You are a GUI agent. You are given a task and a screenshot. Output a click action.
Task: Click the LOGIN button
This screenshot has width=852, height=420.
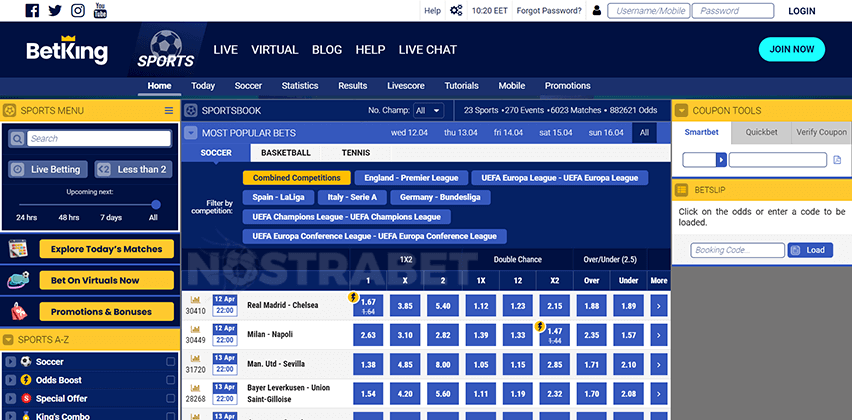[801, 11]
